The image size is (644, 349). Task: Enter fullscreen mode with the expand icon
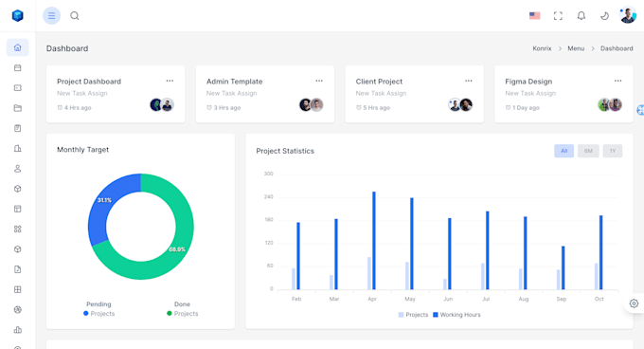(x=558, y=15)
